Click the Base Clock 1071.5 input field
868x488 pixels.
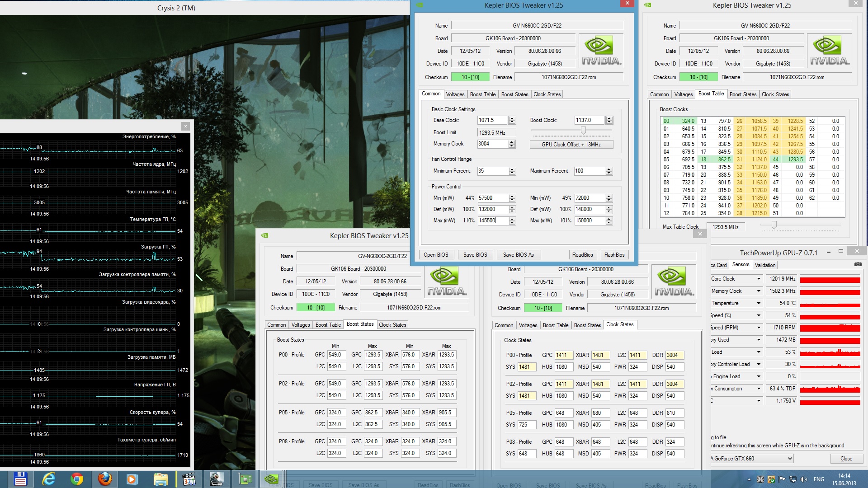point(492,120)
